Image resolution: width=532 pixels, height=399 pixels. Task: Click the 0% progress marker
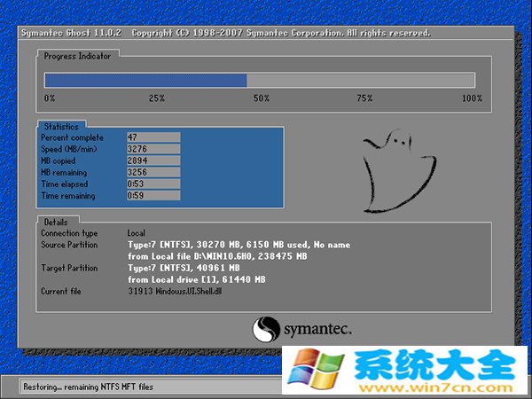pyautogui.click(x=50, y=98)
